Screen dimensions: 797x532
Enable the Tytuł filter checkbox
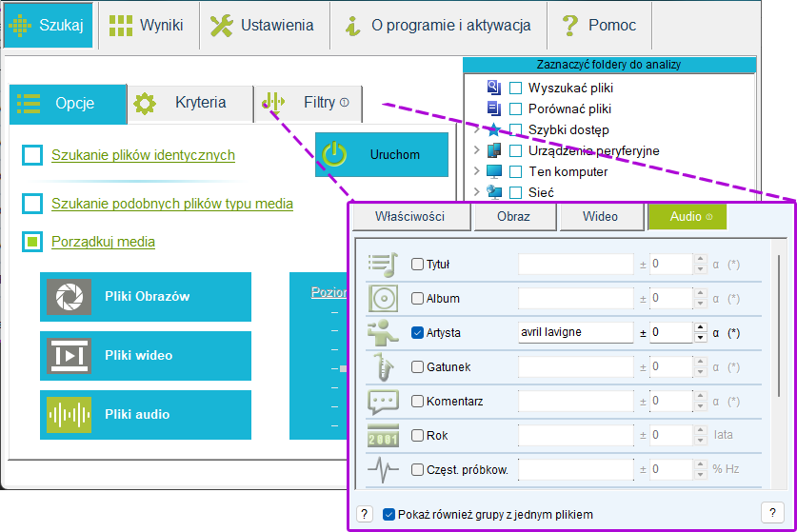417,265
